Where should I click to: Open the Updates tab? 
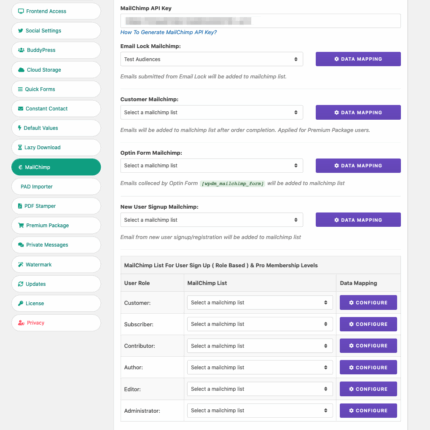click(x=56, y=284)
